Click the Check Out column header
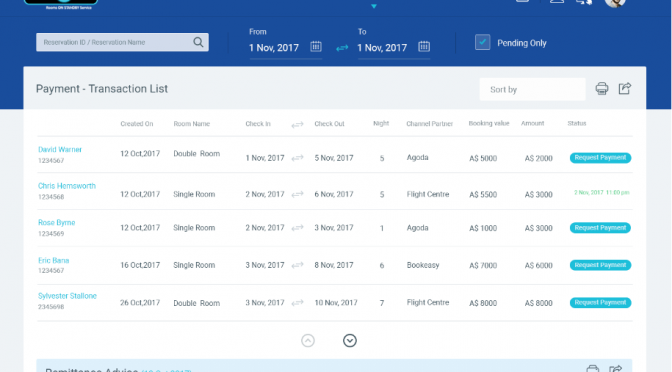Screen dimensions: 672x372 tap(329, 124)
